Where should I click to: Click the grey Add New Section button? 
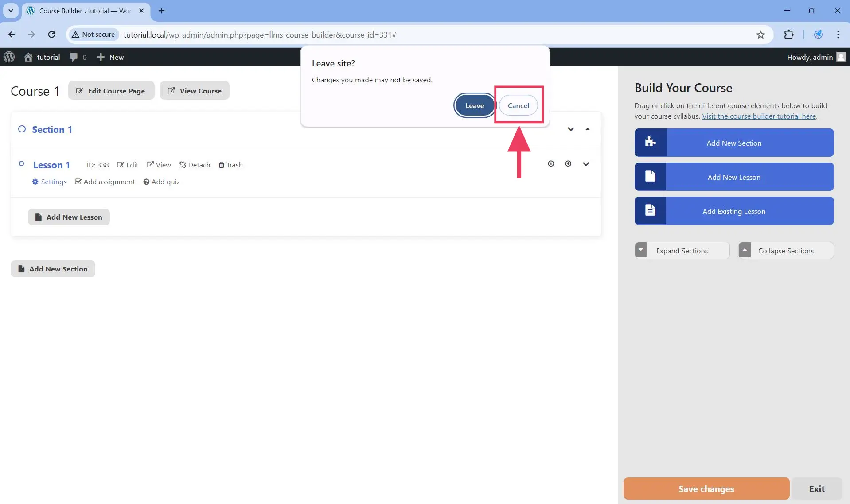(53, 269)
